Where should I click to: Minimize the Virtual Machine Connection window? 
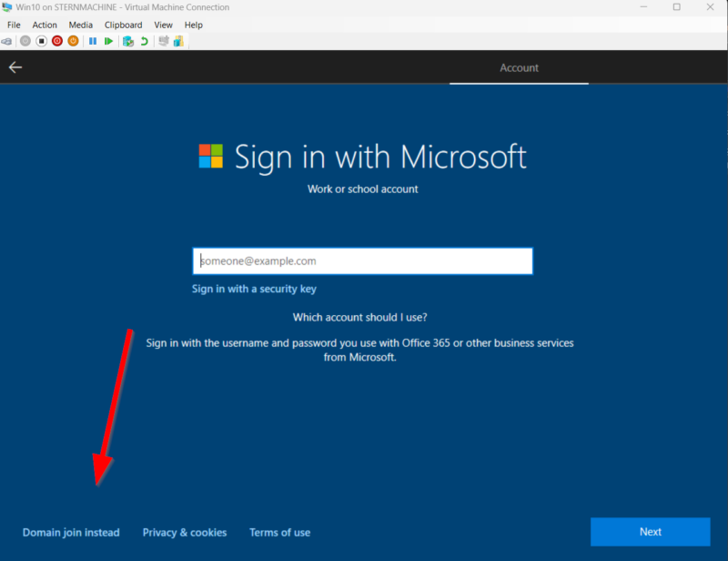[x=643, y=7]
